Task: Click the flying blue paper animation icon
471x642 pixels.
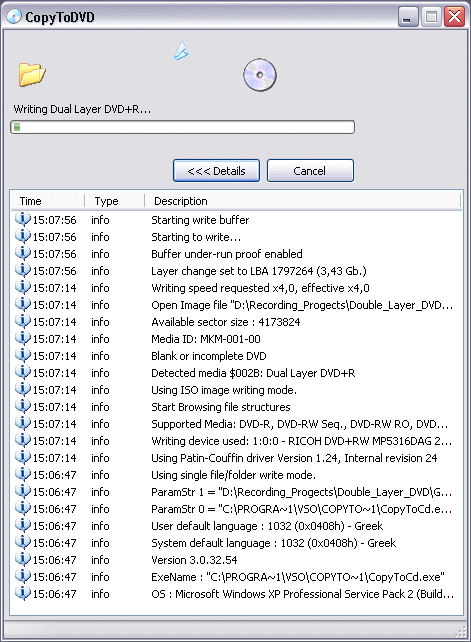Action: pyautogui.click(x=181, y=51)
